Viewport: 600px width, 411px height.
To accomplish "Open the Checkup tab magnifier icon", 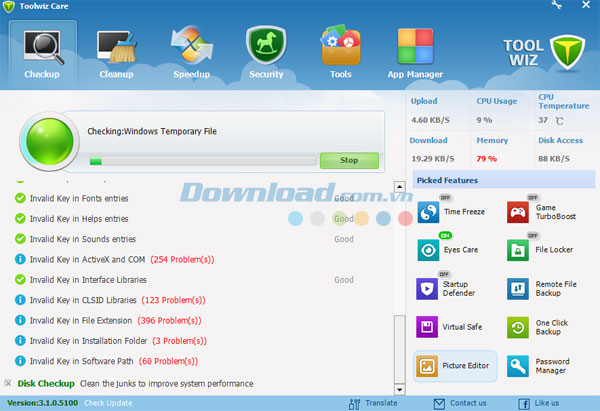I will [x=42, y=47].
